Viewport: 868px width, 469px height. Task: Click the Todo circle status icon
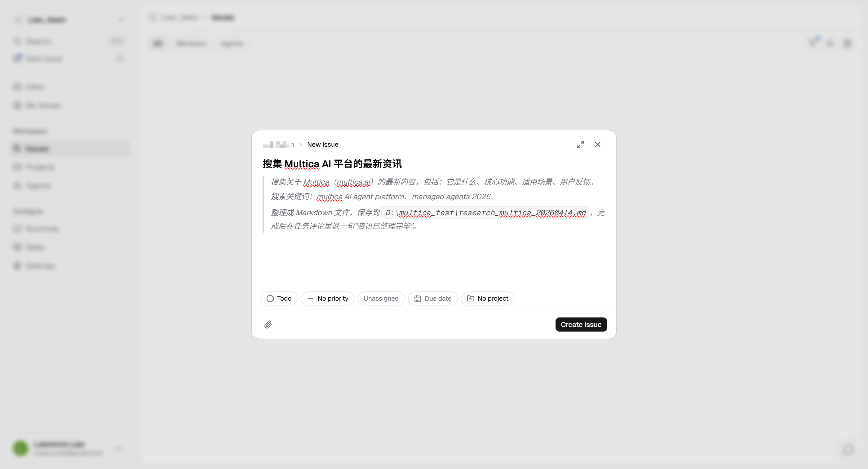point(270,299)
